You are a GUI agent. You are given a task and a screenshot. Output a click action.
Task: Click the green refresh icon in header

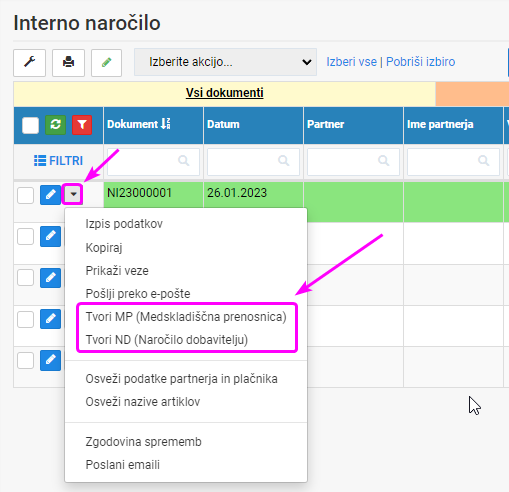55,125
